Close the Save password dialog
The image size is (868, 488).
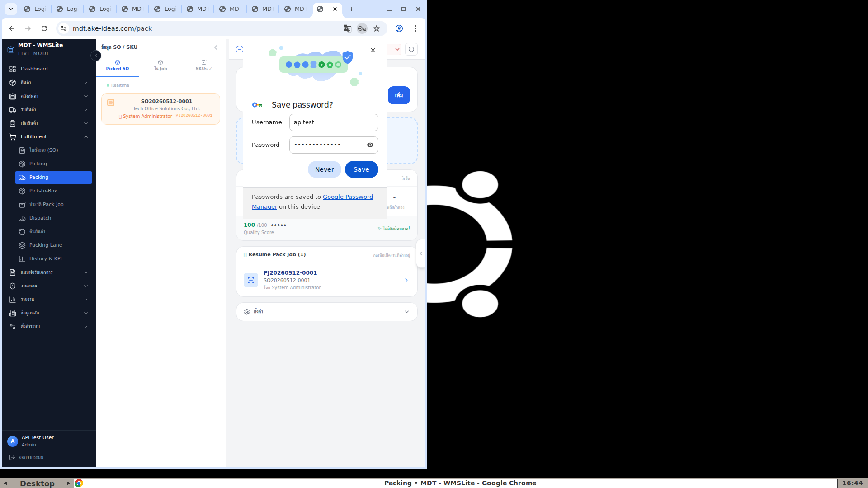(373, 50)
